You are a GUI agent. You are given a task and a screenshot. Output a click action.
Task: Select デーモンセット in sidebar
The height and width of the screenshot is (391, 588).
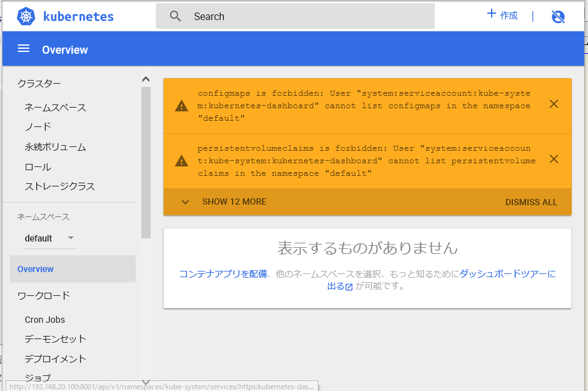(x=56, y=339)
